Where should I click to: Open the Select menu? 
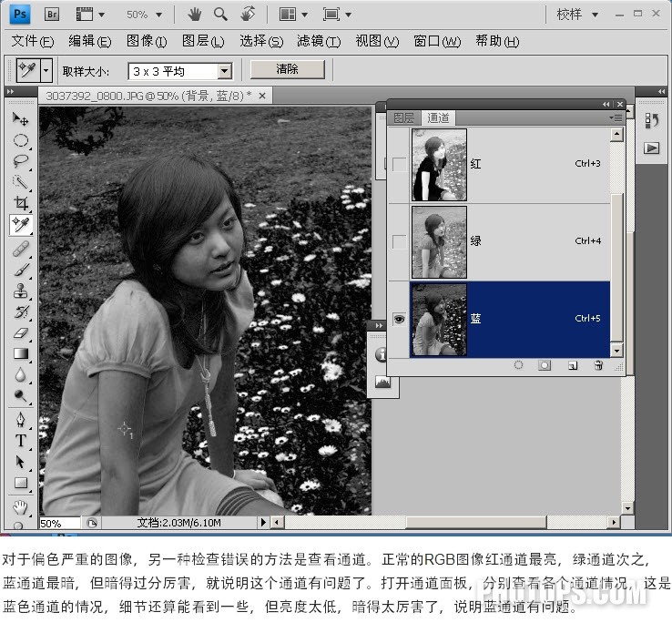pyautogui.click(x=261, y=41)
